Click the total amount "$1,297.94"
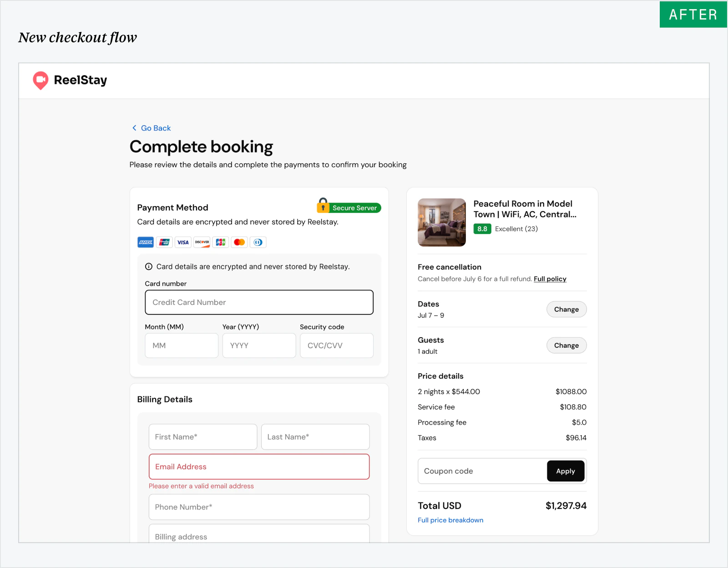Viewport: 728px width, 568px height. coord(566,506)
